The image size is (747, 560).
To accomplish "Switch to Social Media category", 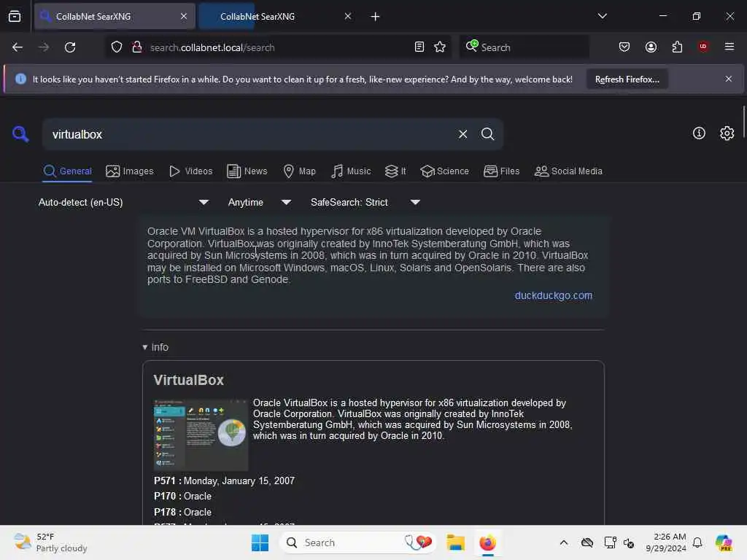I will pyautogui.click(x=568, y=171).
